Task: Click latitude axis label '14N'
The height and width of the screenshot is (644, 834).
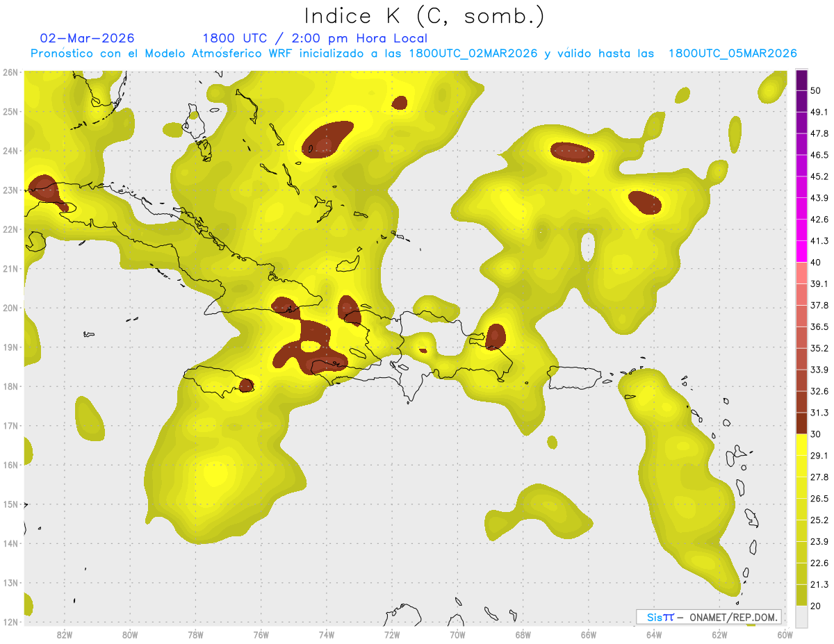Action: (10, 543)
